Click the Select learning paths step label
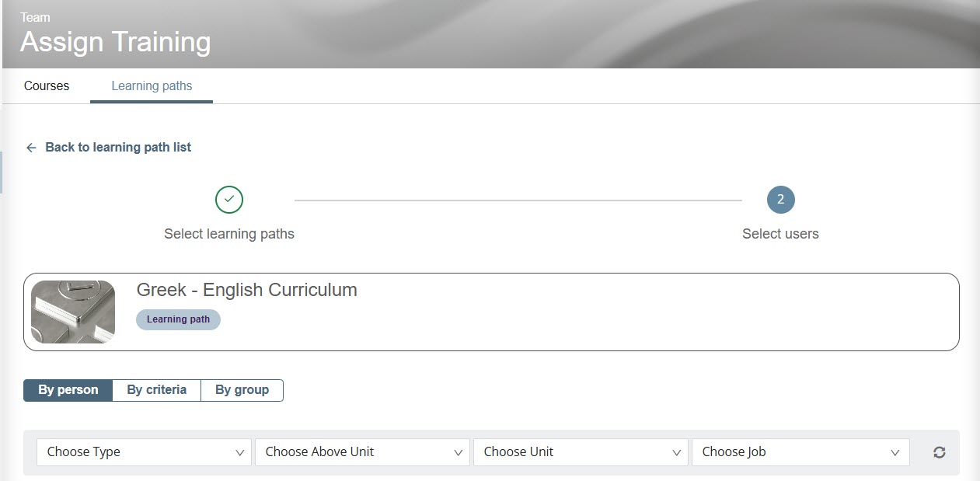The width and height of the screenshot is (980, 481). point(229,234)
